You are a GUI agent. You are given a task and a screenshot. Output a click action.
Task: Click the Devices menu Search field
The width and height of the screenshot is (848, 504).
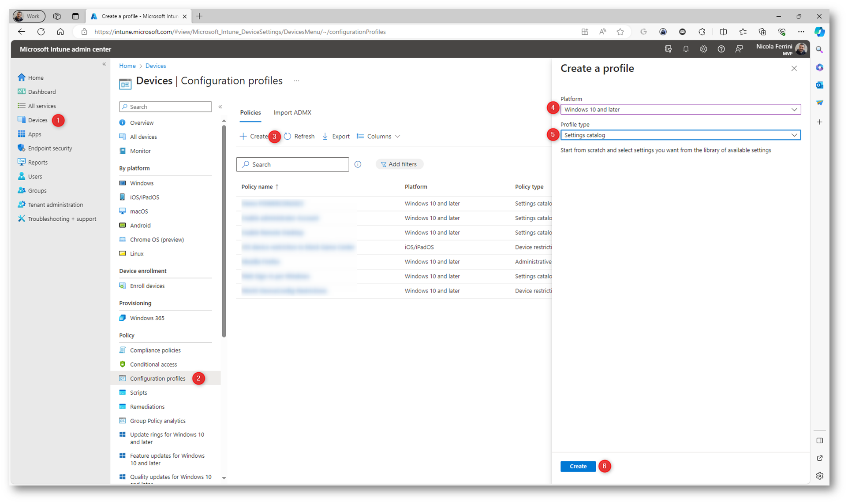[165, 107]
